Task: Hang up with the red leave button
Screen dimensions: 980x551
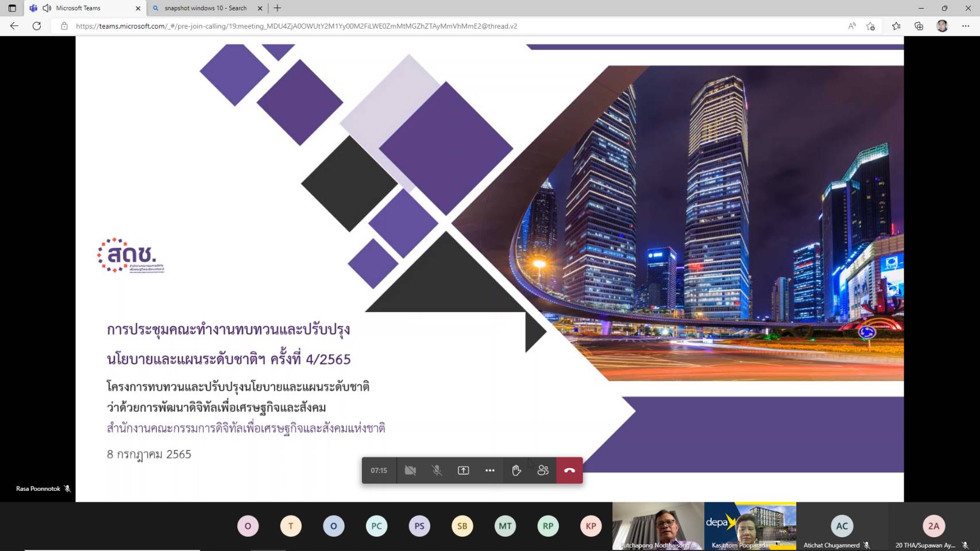Action: pos(569,470)
